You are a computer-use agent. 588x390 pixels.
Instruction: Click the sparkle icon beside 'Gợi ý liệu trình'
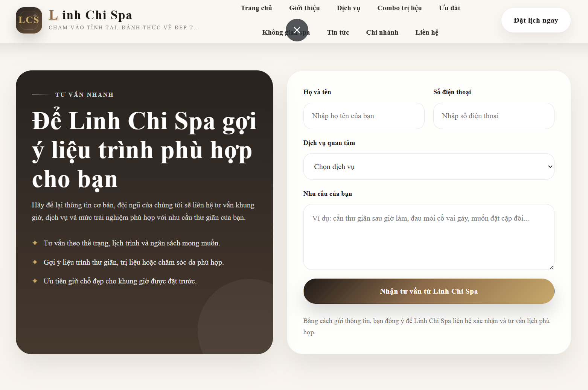[35, 262]
